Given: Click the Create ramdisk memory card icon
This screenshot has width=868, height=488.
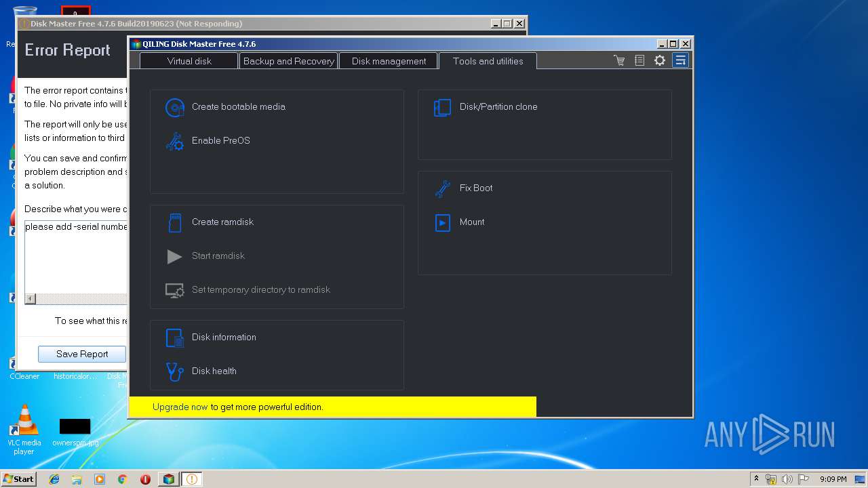Looking at the screenshot, I should 175,222.
